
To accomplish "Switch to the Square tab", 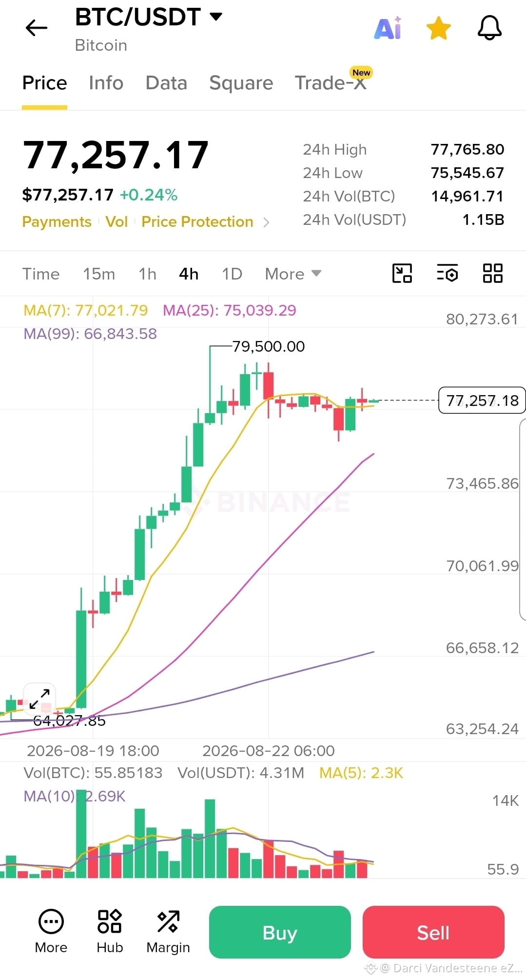I will click(x=241, y=83).
